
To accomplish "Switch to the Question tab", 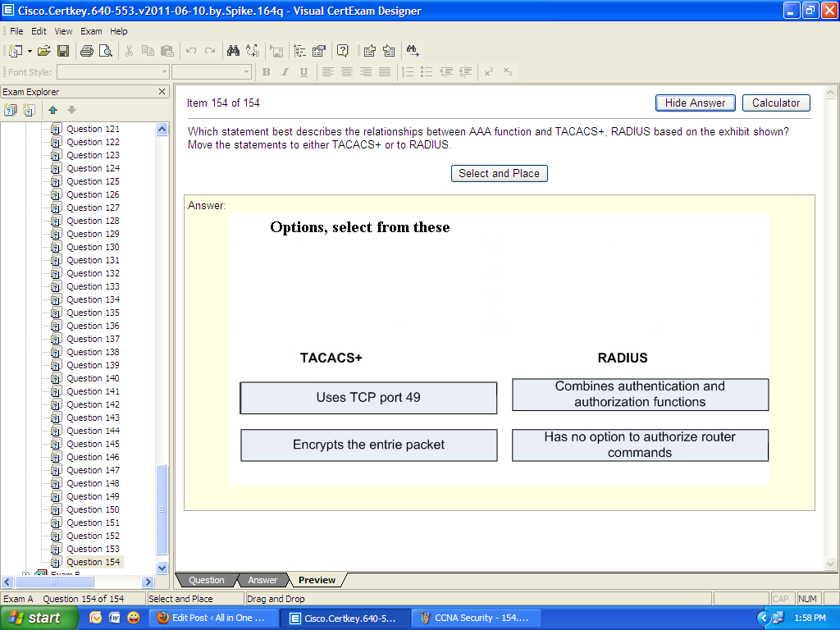I will 206,580.
